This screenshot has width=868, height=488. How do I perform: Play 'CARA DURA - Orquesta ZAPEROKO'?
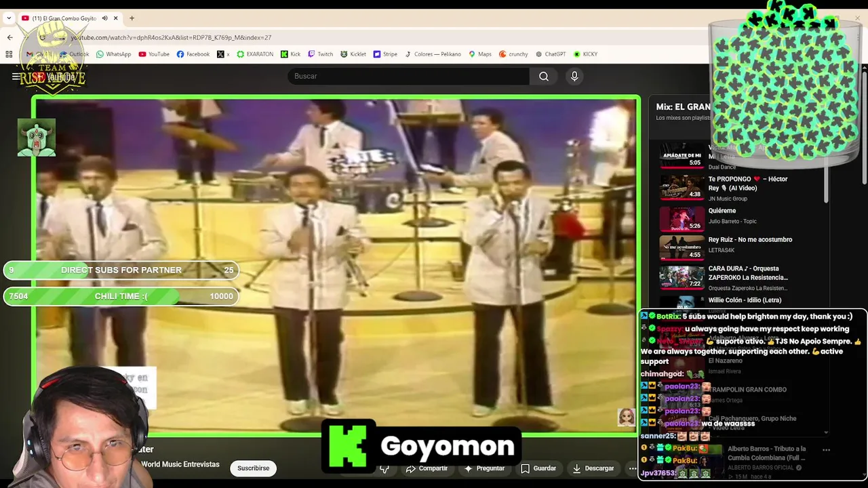pyautogui.click(x=748, y=273)
